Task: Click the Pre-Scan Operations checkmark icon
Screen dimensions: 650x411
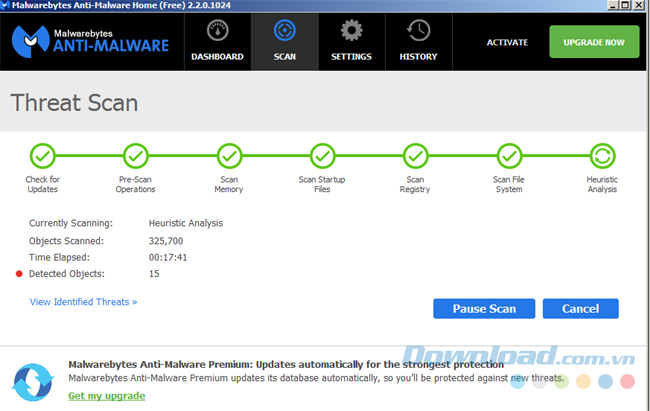Action: coord(136,156)
